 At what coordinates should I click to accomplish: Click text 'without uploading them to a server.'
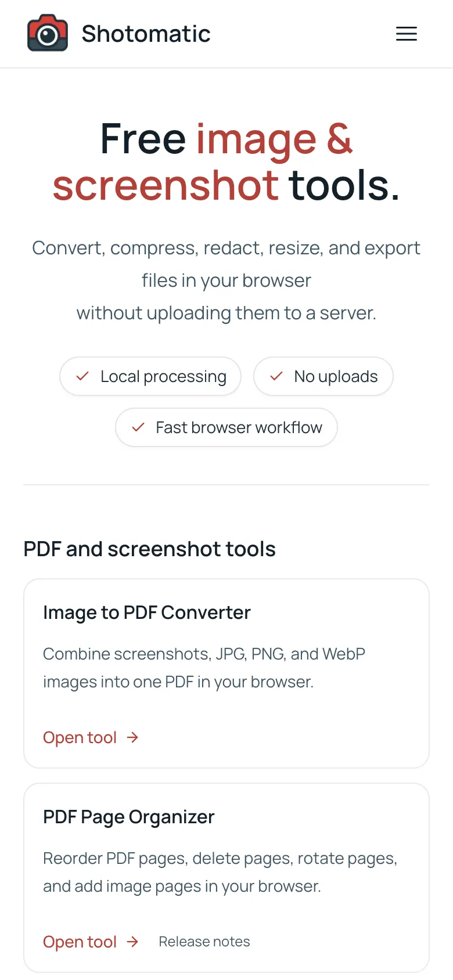tap(227, 313)
